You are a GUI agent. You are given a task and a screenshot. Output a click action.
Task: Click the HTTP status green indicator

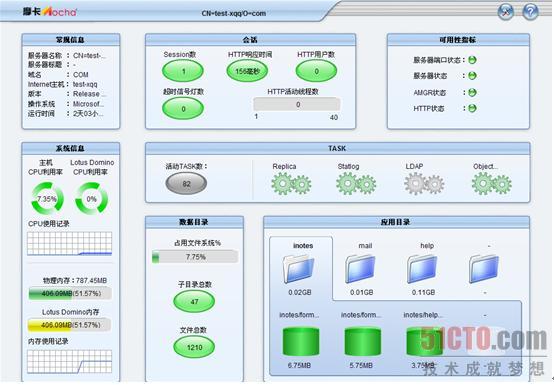tap(472, 108)
